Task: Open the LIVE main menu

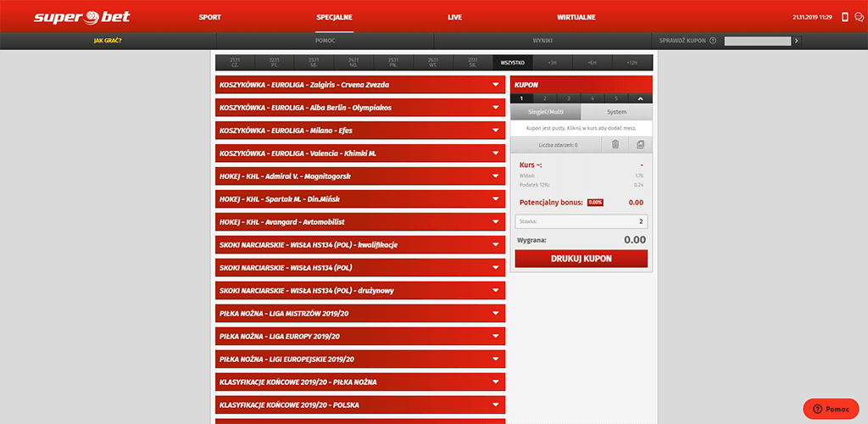Action: tap(454, 17)
